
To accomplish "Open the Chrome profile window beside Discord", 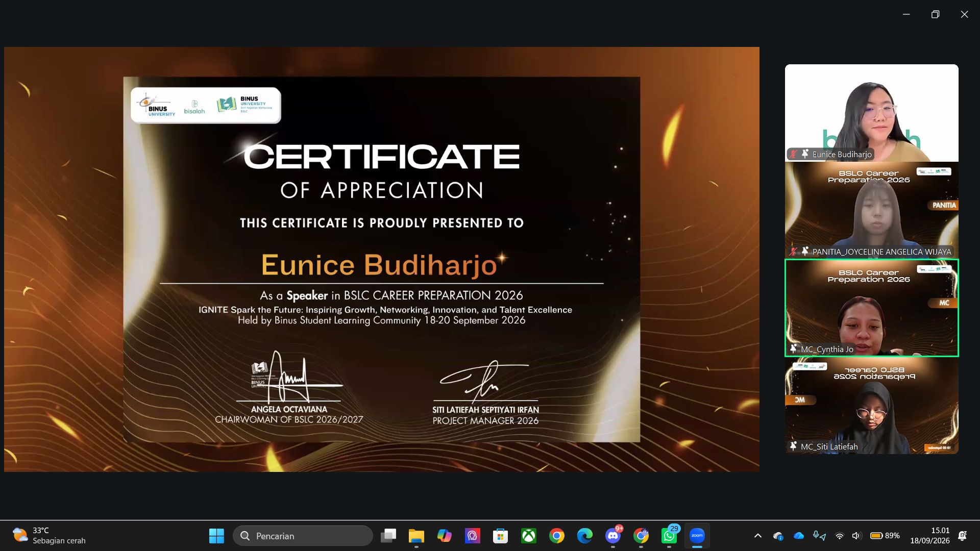I will [641, 536].
